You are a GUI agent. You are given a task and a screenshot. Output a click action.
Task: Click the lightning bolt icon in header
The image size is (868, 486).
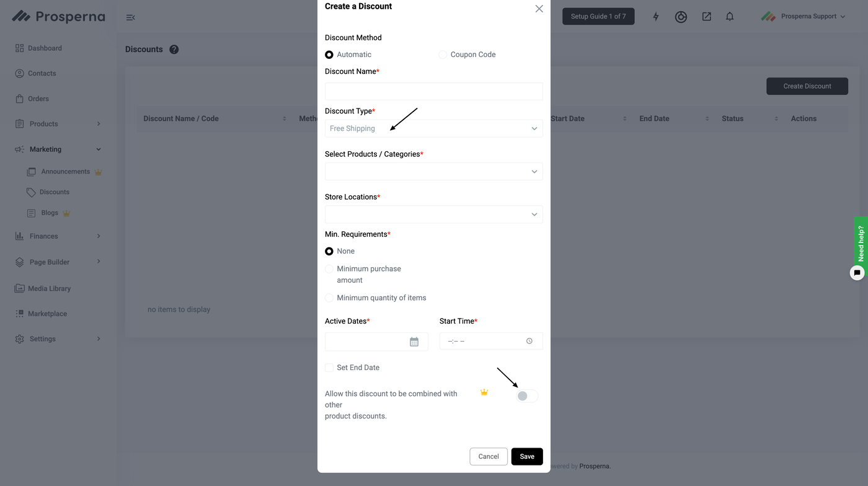655,17
